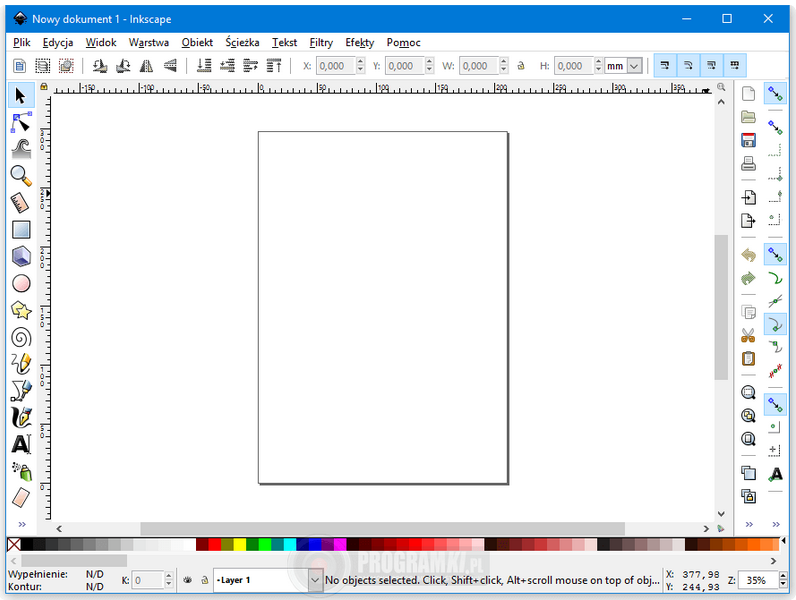Toggle the main enable snapping button

[x=775, y=94]
